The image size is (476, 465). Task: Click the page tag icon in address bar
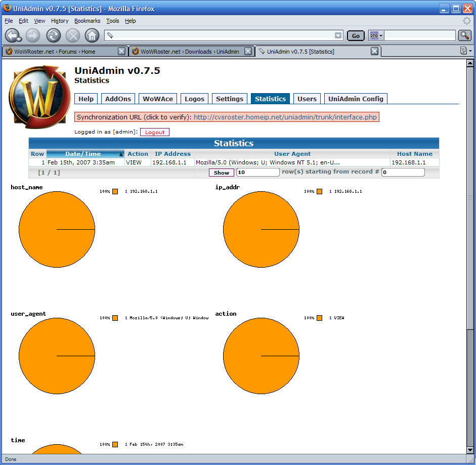110,35
